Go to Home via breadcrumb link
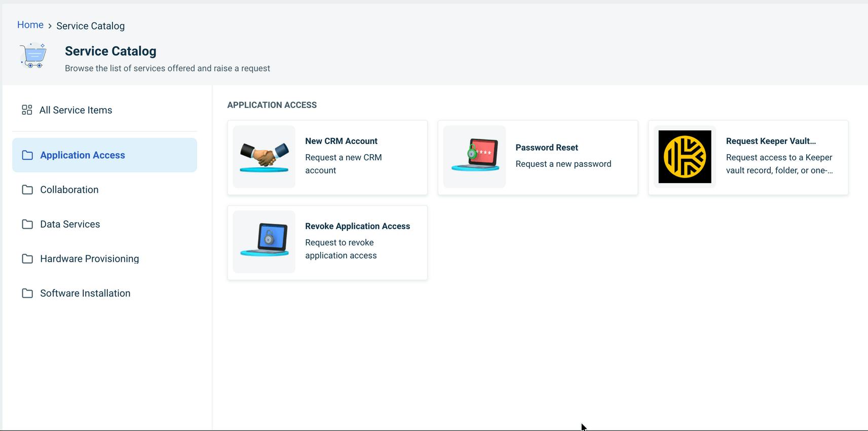Image resolution: width=868 pixels, height=431 pixels. [x=30, y=25]
